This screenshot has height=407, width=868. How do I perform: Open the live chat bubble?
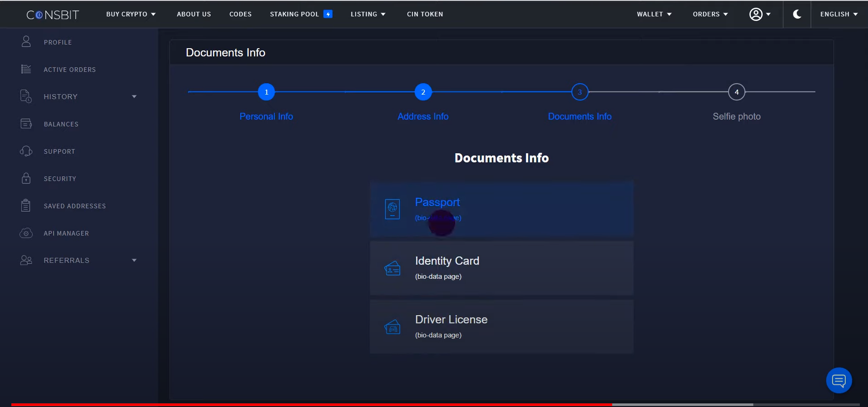tap(839, 380)
